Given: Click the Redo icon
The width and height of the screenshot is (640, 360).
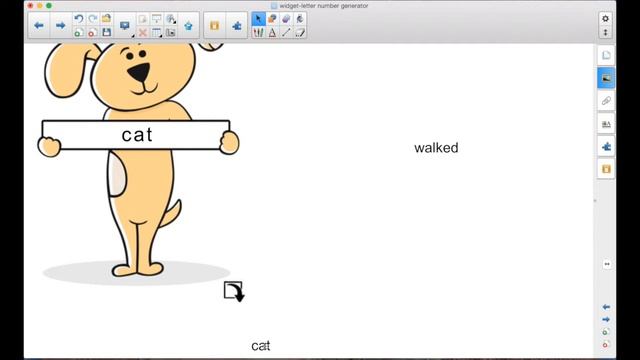Looking at the screenshot, I should pyautogui.click(x=93, y=19).
